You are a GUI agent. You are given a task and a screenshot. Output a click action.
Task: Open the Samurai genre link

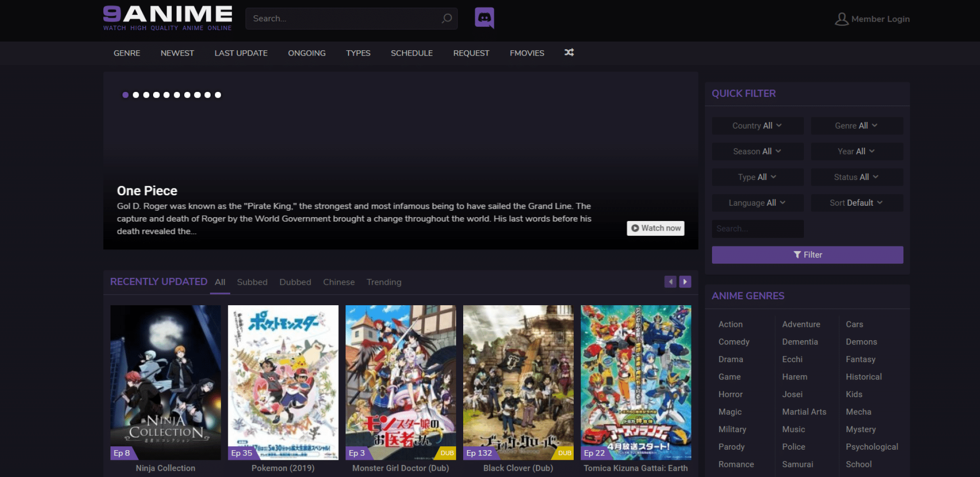pyautogui.click(x=797, y=465)
